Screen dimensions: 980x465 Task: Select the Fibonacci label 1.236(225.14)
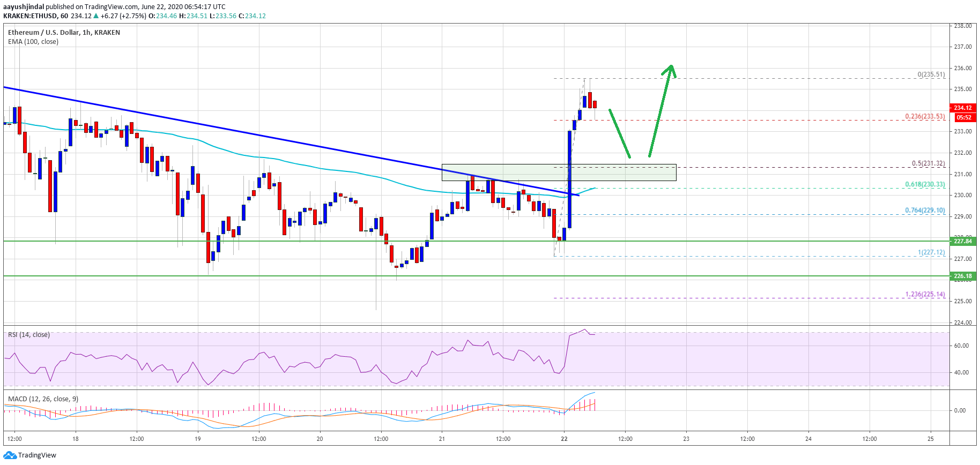(x=925, y=294)
